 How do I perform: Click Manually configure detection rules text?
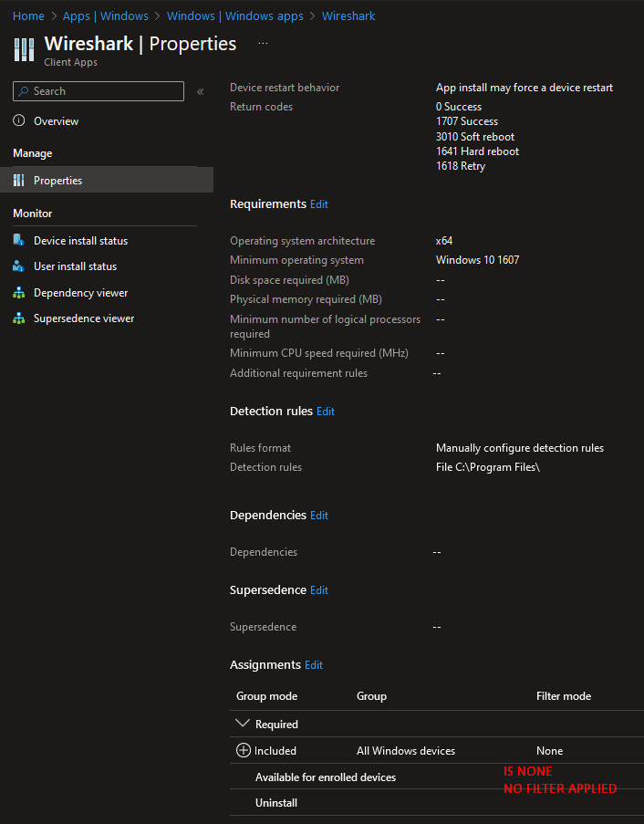(520, 448)
